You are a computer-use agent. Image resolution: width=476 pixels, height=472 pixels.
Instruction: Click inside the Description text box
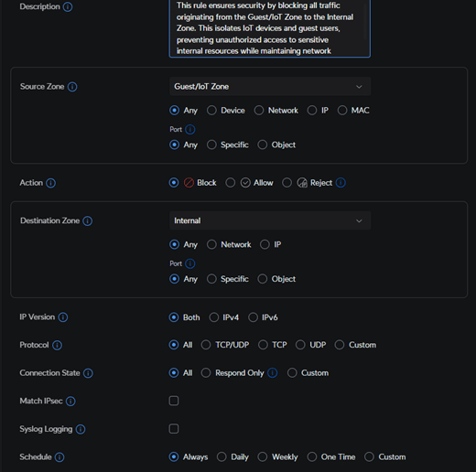click(270, 28)
